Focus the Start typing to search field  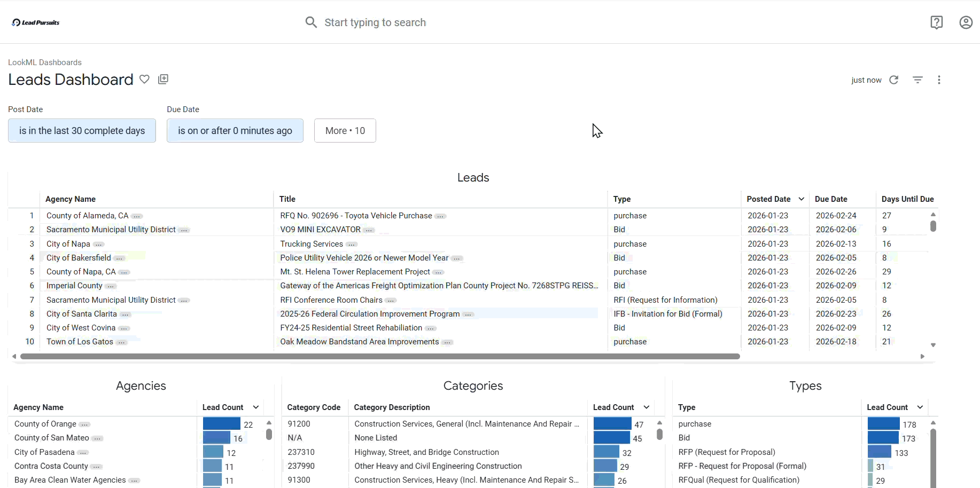point(375,22)
